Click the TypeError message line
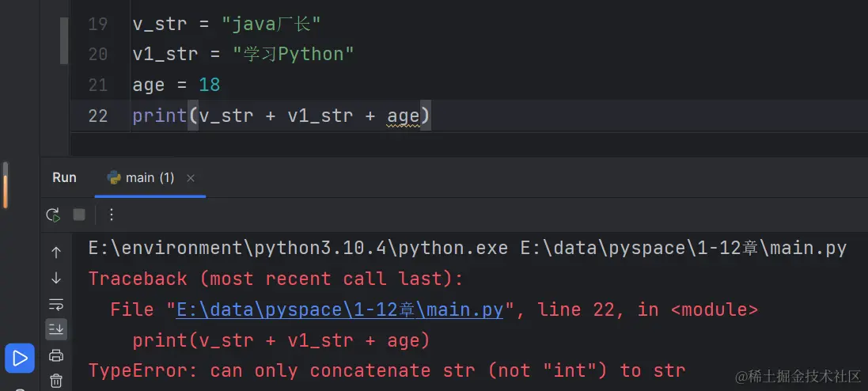868x391 pixels. (x=386, y=370)
